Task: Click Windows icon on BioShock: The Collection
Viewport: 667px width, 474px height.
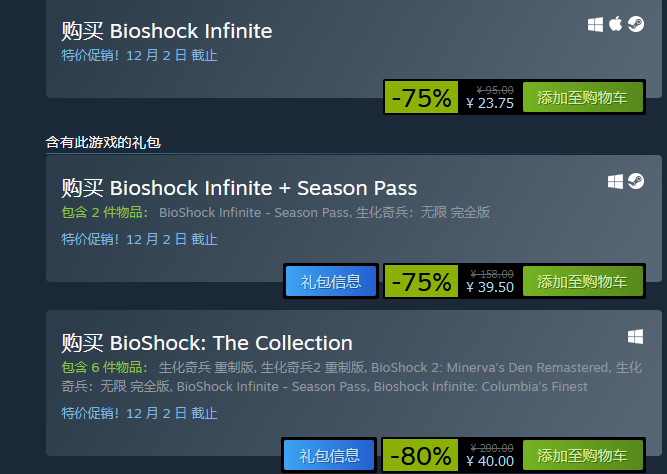Action: click(636, 337)
